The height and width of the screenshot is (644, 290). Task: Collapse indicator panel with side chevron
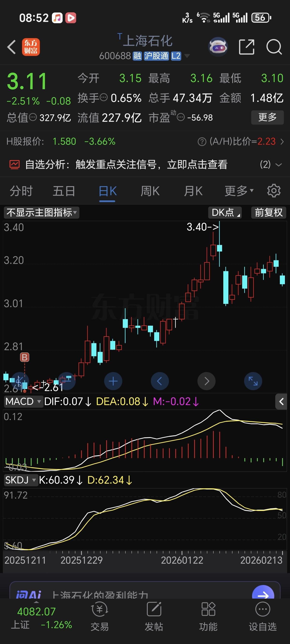281,402
